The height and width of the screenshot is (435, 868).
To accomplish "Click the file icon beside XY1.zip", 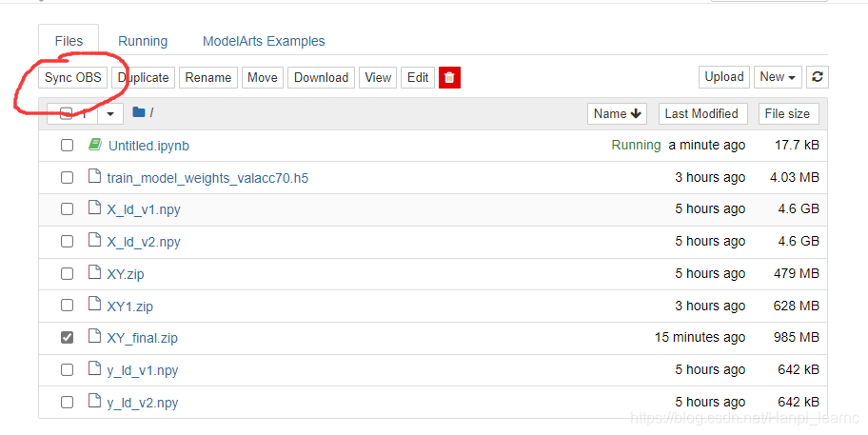I will [94, 305].
